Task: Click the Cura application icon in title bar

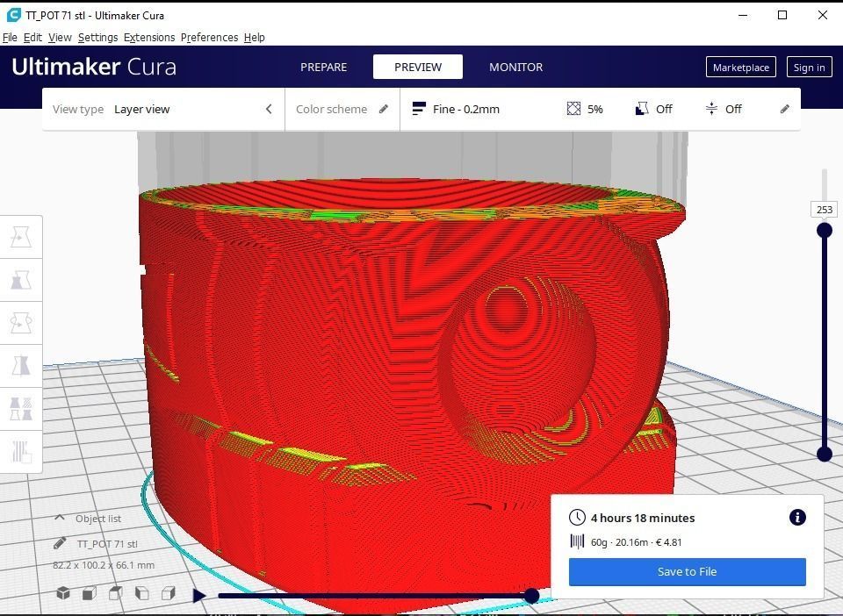Action: click(x=13, y=15)
